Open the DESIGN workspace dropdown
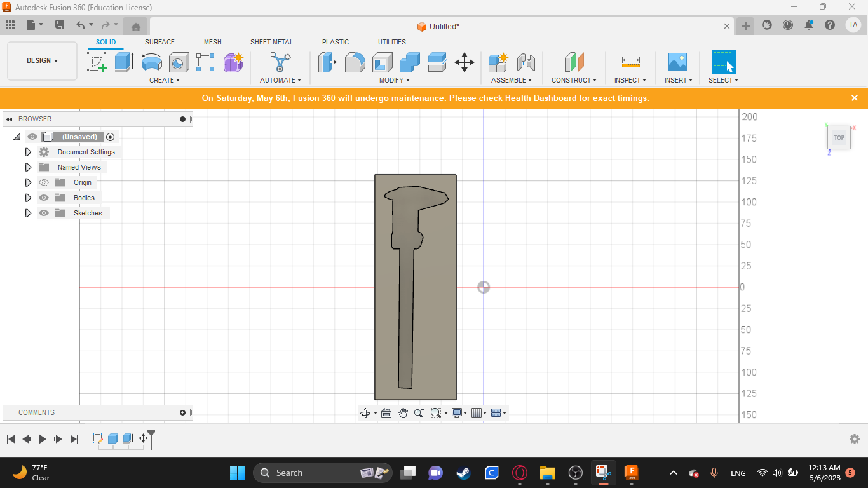 tap(42, 61)
